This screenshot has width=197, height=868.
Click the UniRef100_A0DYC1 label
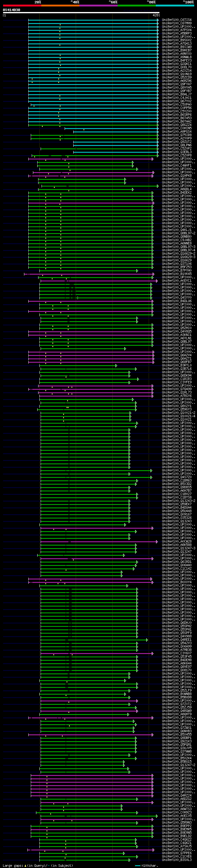point(177,281)
